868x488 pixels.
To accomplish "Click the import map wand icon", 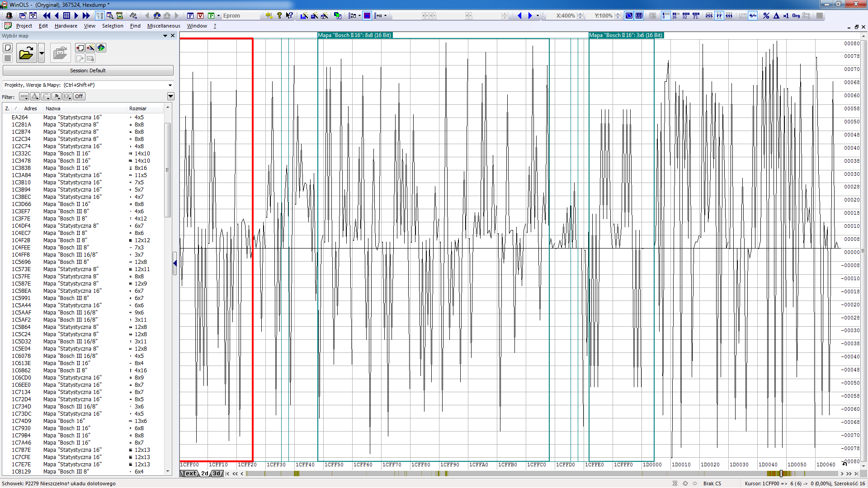I will pyautogui.click(x=90, y=48).
